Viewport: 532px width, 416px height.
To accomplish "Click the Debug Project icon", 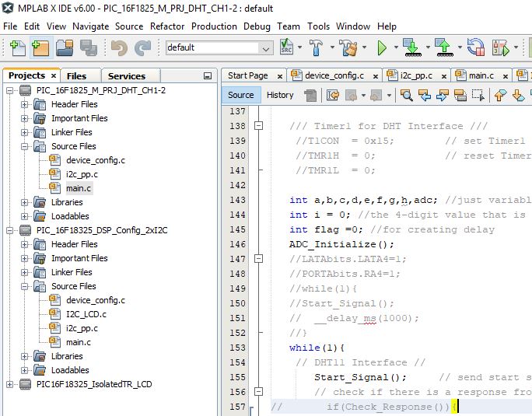I will (501, 48).
